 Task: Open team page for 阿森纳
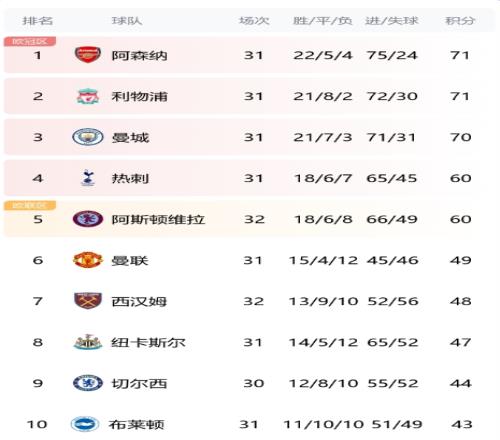coord(139,55)
